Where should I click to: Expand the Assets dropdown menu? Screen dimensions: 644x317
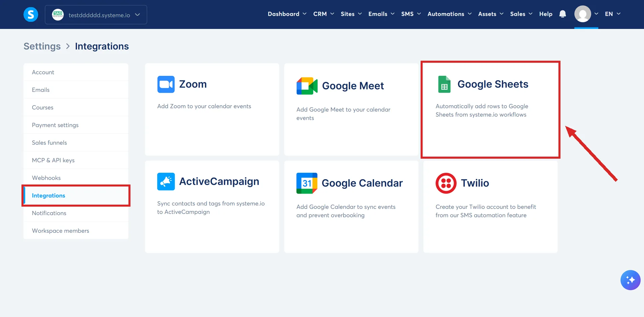pos(491,14)
